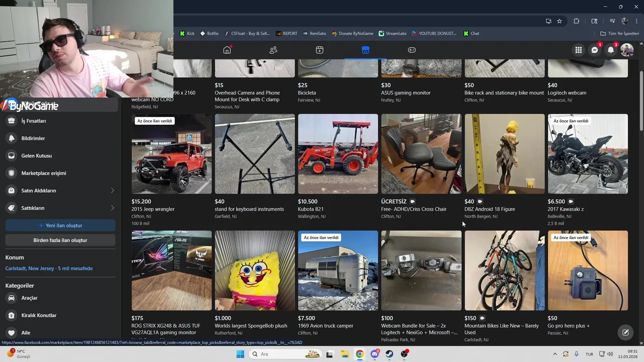Open Free ADHD/Criss Cross Chair listing
Viewport: 644px width, 362px height.
pos(421,154)
